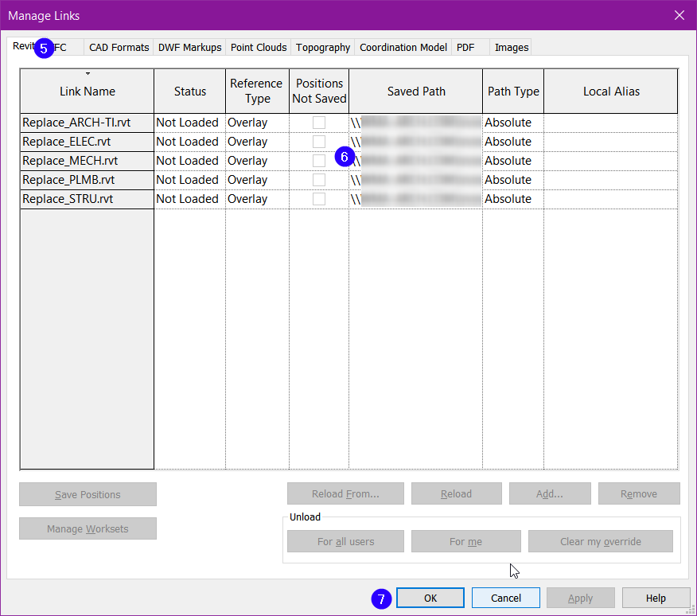Switch to the Point Clouds tab
Image resolution: width=697 pixels, height=616 pixels.
tap(258, 47)
